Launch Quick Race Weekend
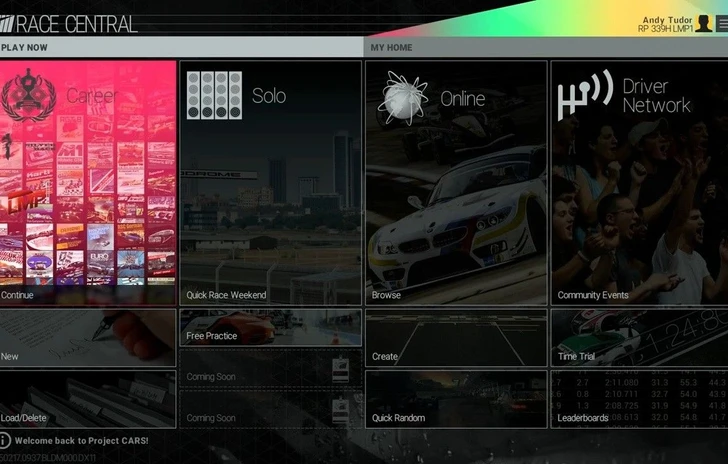This screenshot has width=728, height=464. pyautogui.click(x=270, y=183)
